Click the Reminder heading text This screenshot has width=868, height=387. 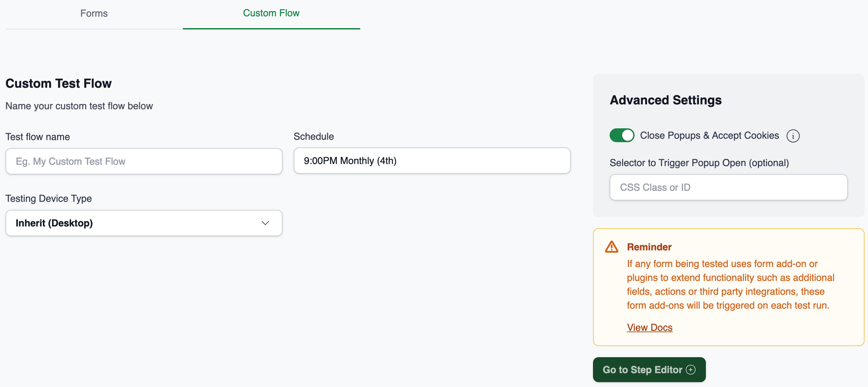coord(649,247)
